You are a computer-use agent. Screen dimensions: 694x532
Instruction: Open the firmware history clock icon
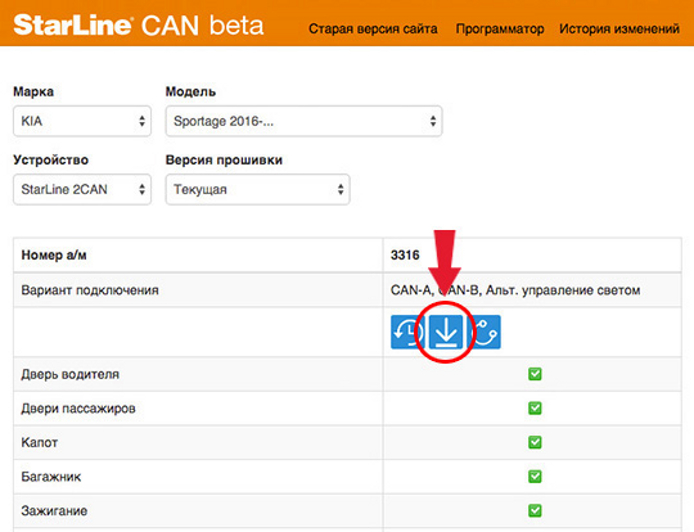tap(408, 332)
